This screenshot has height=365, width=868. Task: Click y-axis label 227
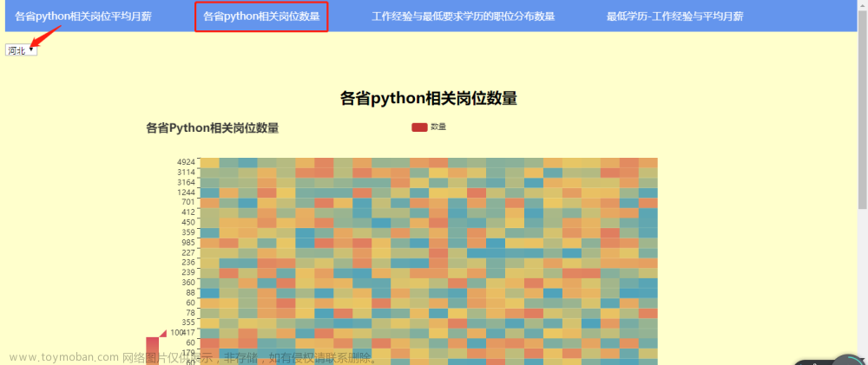pos(188,252)
